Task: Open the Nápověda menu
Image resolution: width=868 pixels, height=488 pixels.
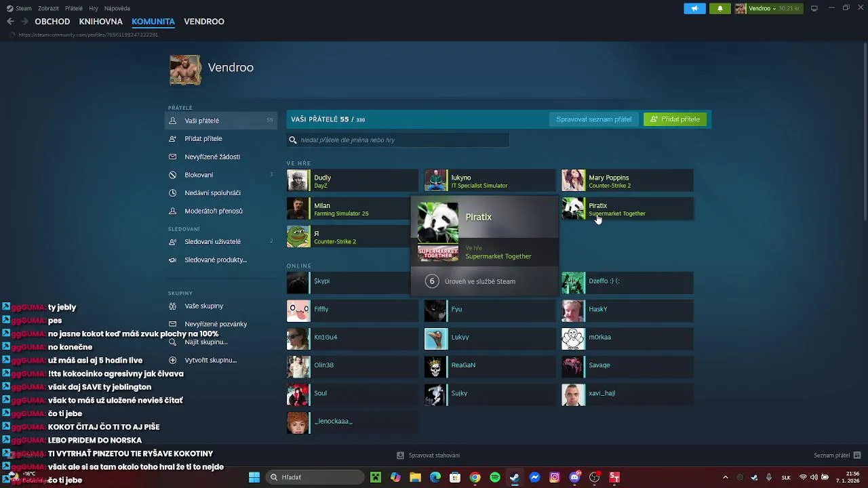Action: point(117,8)
